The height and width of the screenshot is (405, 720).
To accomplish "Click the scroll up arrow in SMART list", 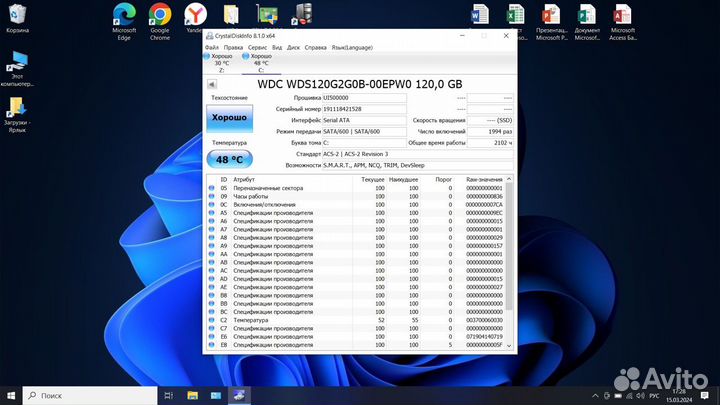I will tap(509, 179).
